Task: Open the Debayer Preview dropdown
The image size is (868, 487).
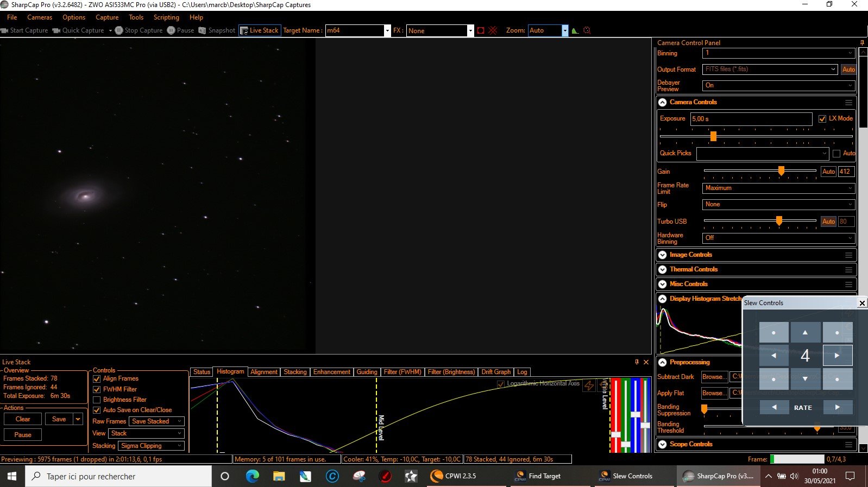Action: [779, 86]
